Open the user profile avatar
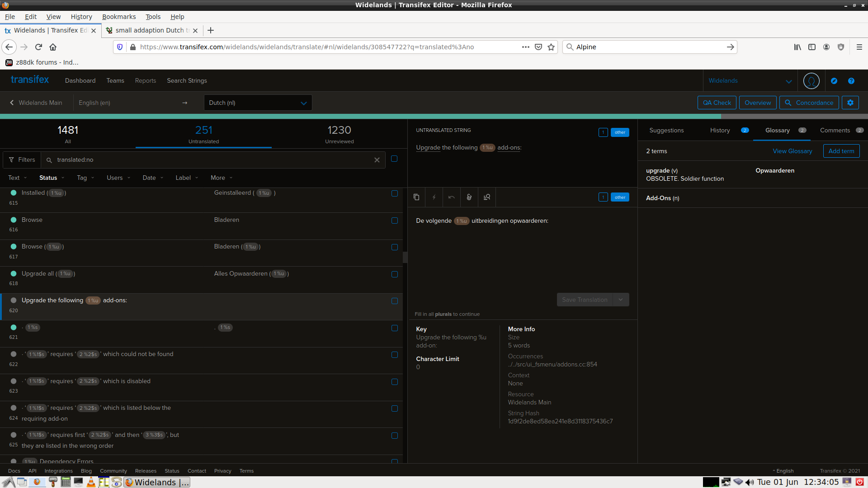The width and height of the screenshot is (868, 488). pyautogui.click(x=811, y=81)
